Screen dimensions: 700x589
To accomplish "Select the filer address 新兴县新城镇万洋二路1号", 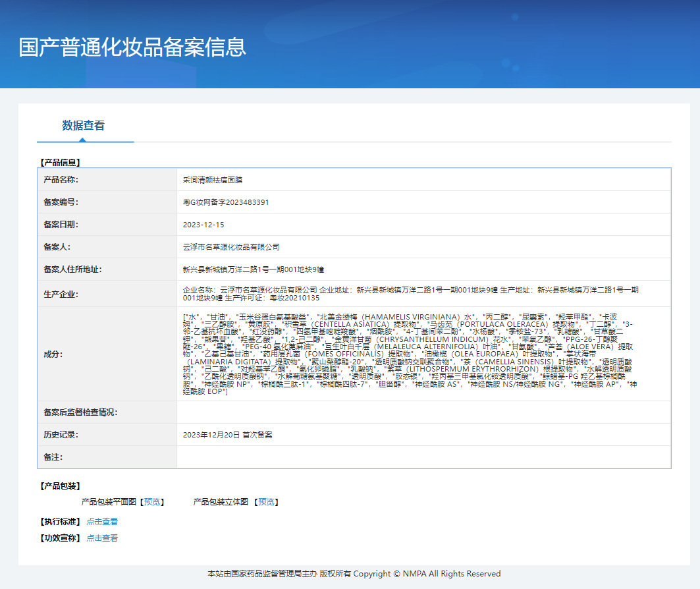I will click(253, 269).
